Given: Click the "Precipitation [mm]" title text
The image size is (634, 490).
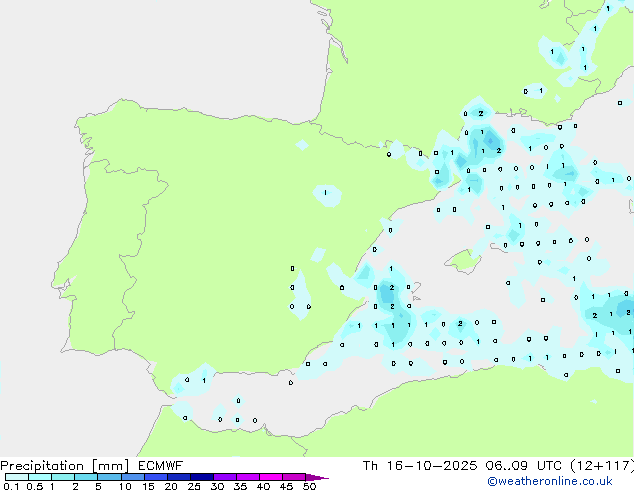Looking at the screenshot, I should pos(65,466).
